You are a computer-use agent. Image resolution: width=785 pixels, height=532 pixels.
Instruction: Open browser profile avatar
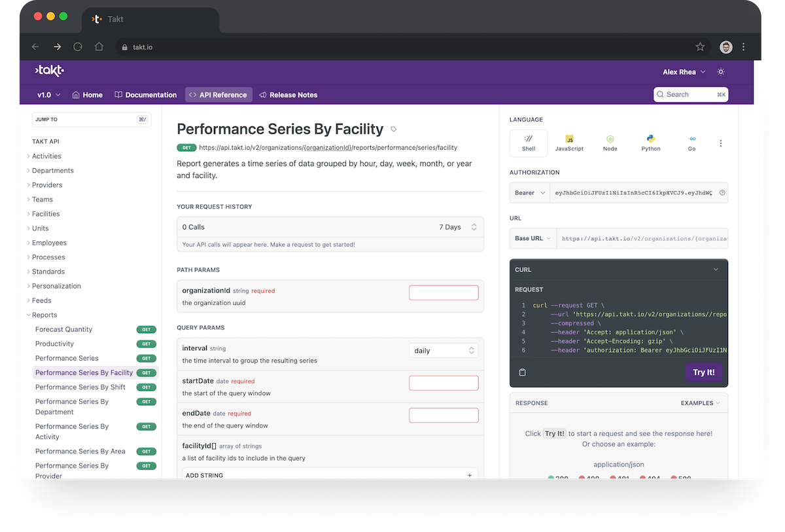726,47
